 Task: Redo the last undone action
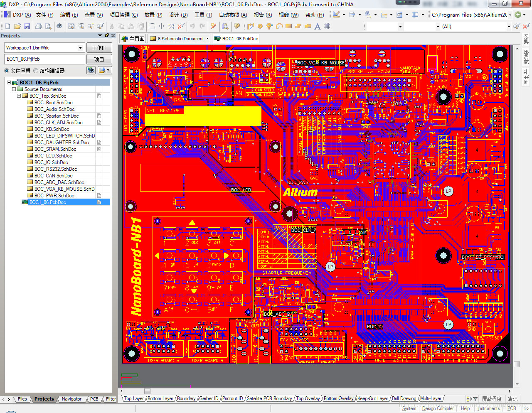click(202, 26)
